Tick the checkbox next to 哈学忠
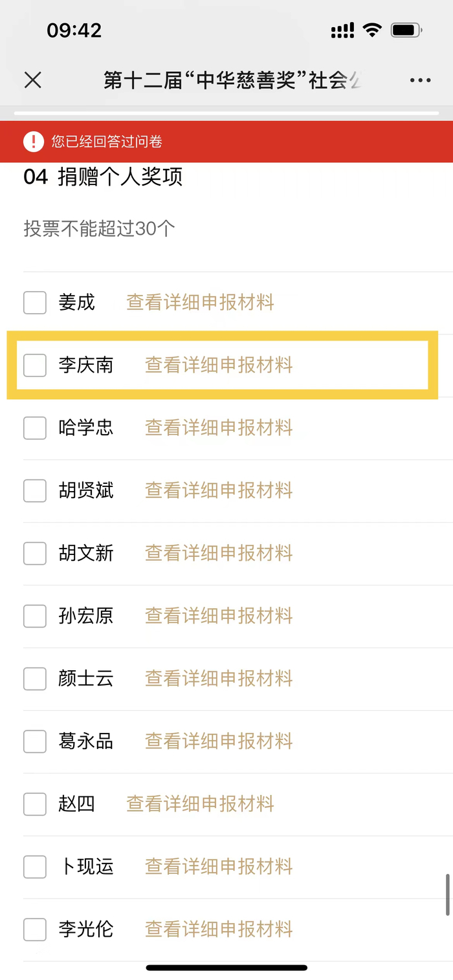This screenshot has width=453, height=980. coord(35,428)
